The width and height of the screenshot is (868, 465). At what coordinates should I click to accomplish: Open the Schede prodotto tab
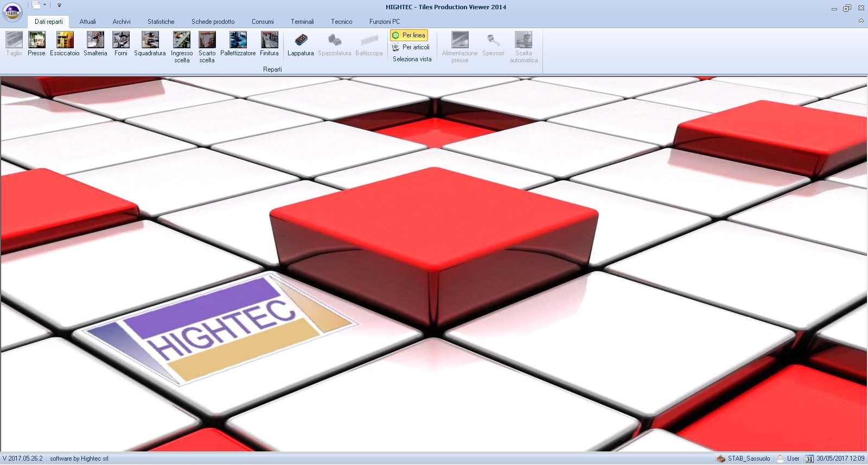[x=213, y=22]
